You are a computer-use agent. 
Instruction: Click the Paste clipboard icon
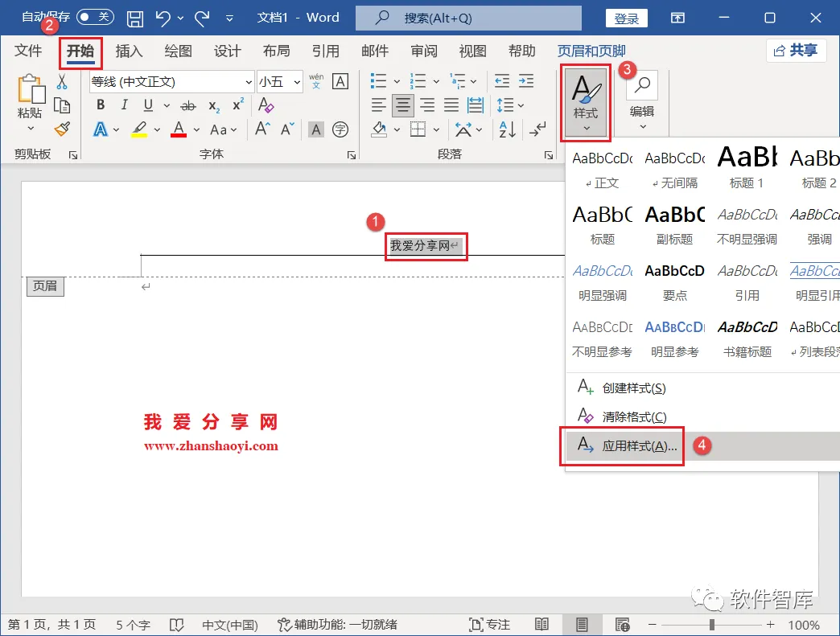(x=31, y=89)
